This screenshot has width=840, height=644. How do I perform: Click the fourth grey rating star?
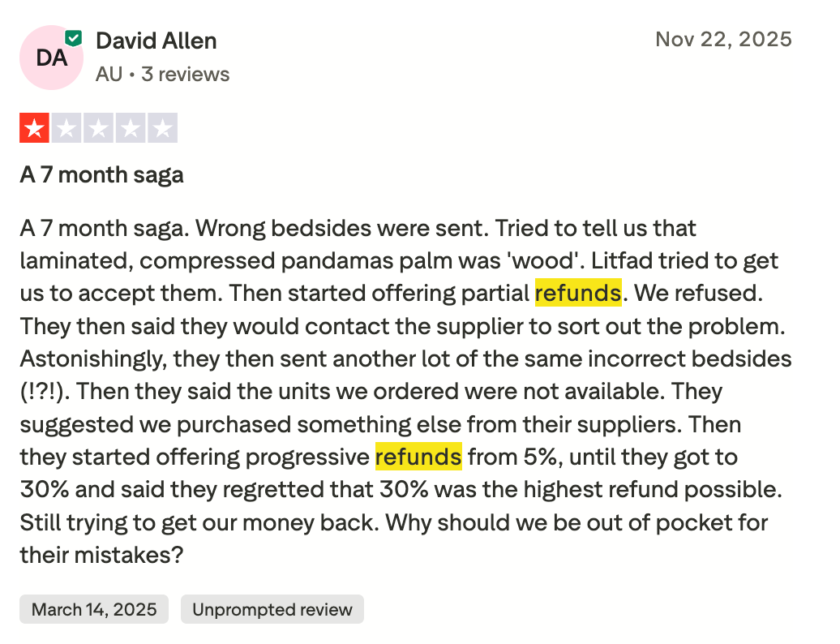[131, 128]
